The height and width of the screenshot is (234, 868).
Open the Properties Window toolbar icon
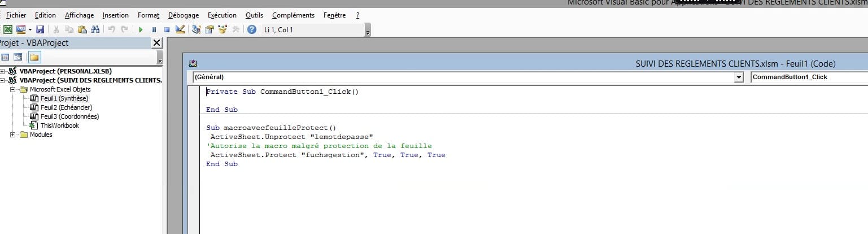(210, 29)
